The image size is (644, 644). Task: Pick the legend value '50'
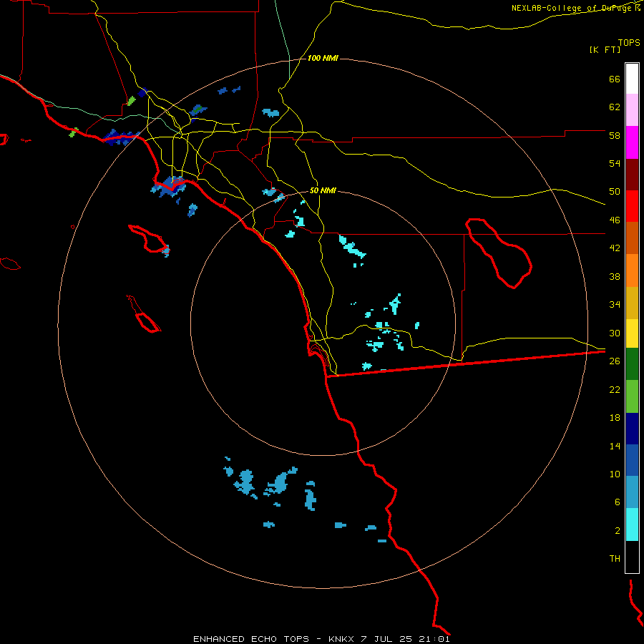(x=615, y=192)
